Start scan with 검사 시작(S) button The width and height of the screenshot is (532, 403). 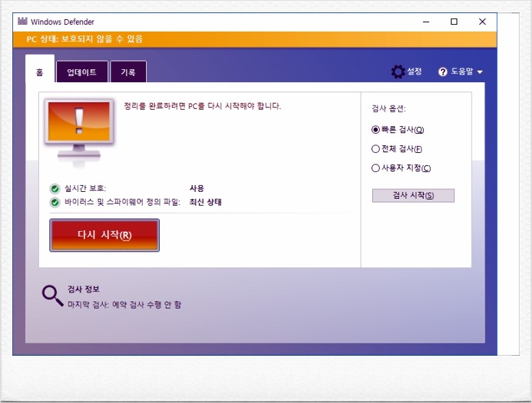coord(413,195)
